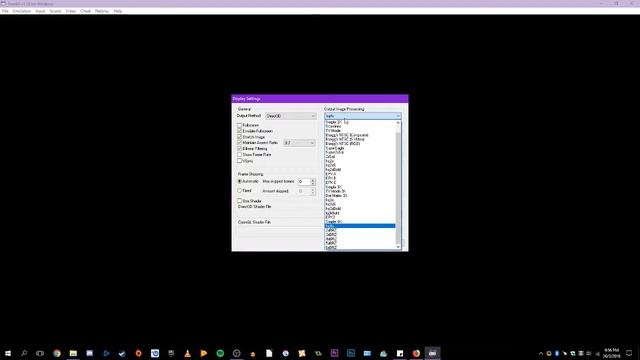The width and height of the screenshot is (640, 360).
Task: Open the Emulation menu
Action: point(22,11)
